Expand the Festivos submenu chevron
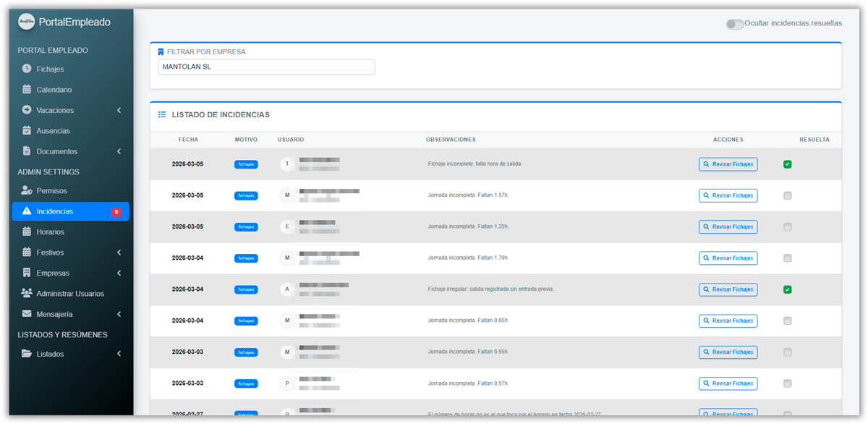Viewport: 868px width, 424px height. (x=119, y=253)
